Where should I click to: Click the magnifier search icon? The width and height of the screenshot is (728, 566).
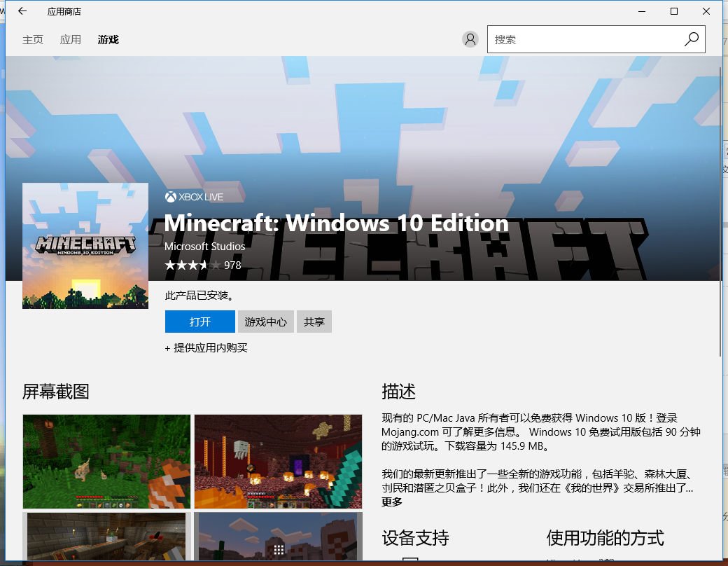point(692,39)
